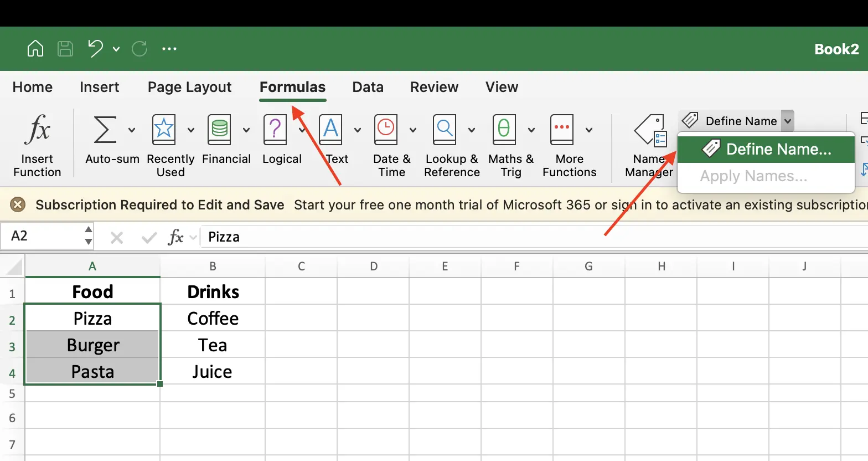The height and width of the screenshot is (461, 868).
Task: Select column B header
Action: [x=213, y=267]
